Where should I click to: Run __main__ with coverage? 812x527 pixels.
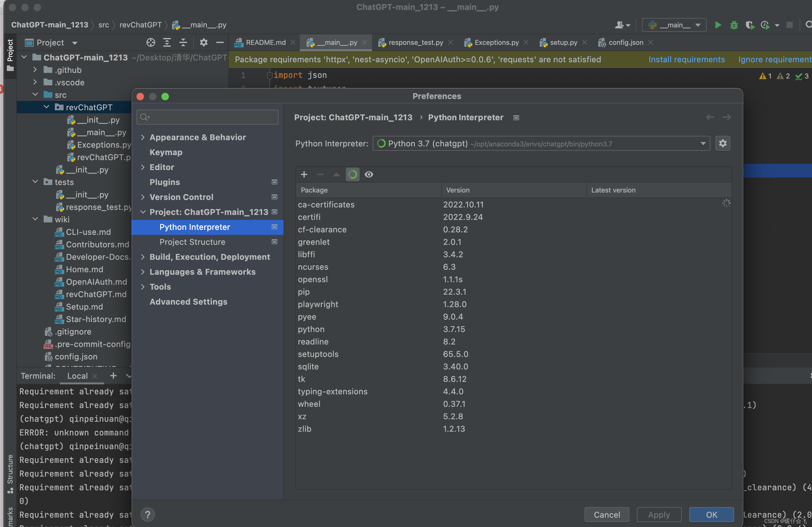tap(750, 25)
